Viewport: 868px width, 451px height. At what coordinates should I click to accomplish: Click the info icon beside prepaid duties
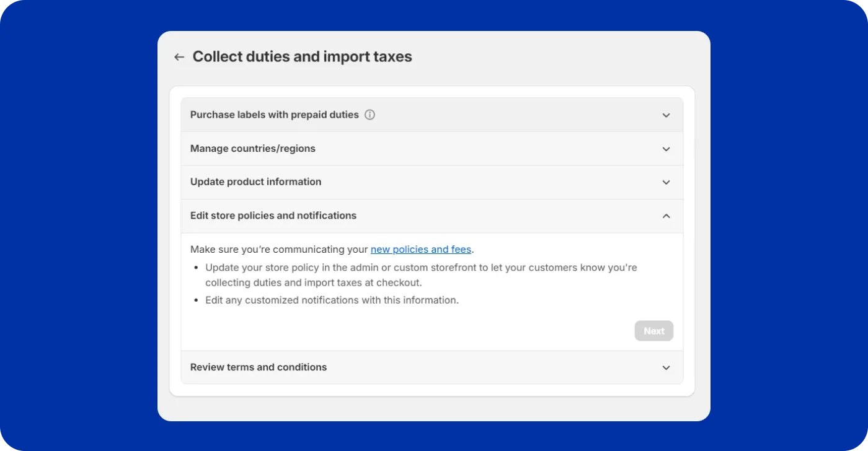pyautogui.click(x=370, y=115)
